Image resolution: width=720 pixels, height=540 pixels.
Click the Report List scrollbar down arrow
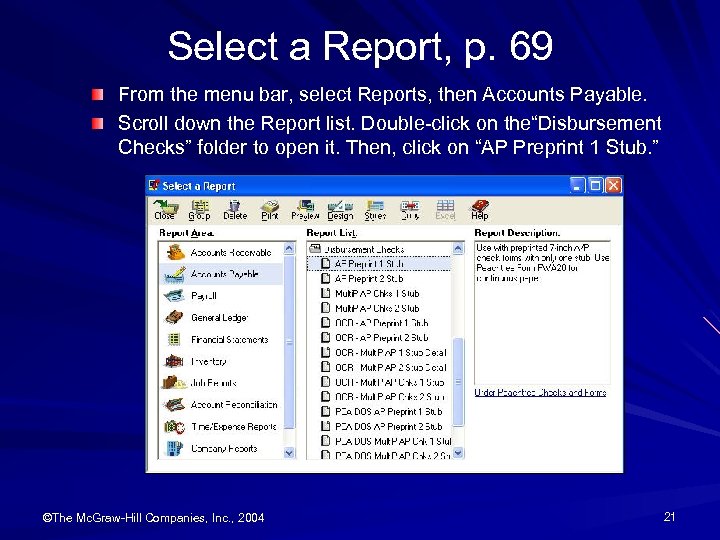(458, 453)
